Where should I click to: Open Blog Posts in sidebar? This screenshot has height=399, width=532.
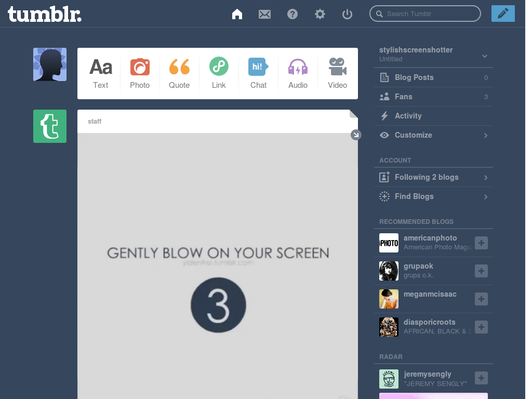click(433, 77)
